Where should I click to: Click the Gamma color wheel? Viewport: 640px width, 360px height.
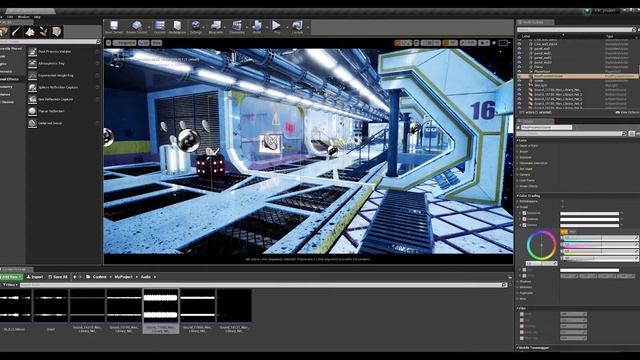pyautogui.click(x=541, y=245)
